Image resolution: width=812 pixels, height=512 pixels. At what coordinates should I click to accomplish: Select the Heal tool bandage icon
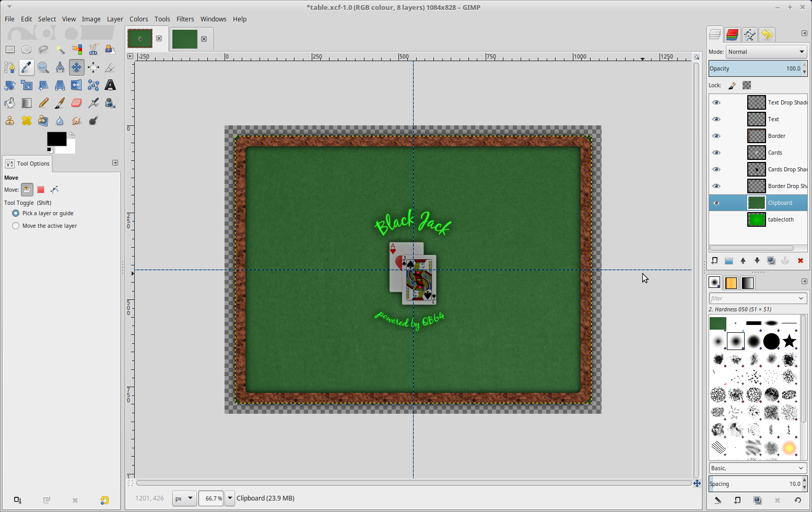click(x=27, y=121)
